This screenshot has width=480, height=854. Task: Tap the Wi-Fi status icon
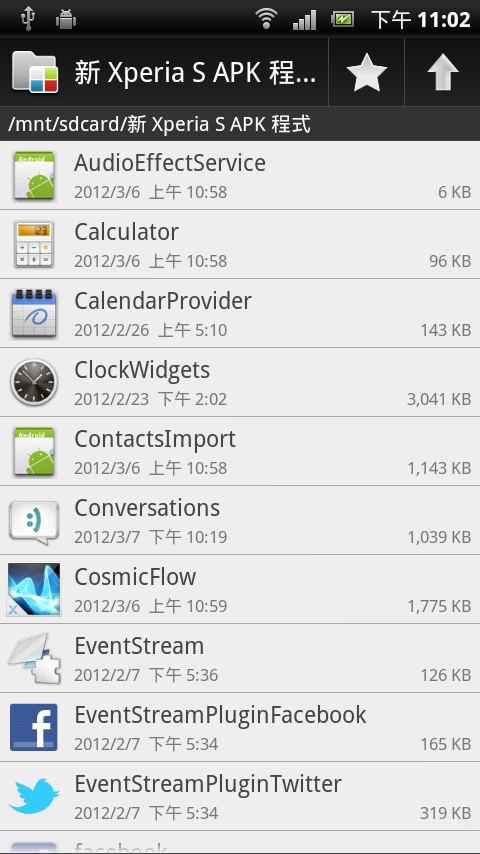(266, 20)
